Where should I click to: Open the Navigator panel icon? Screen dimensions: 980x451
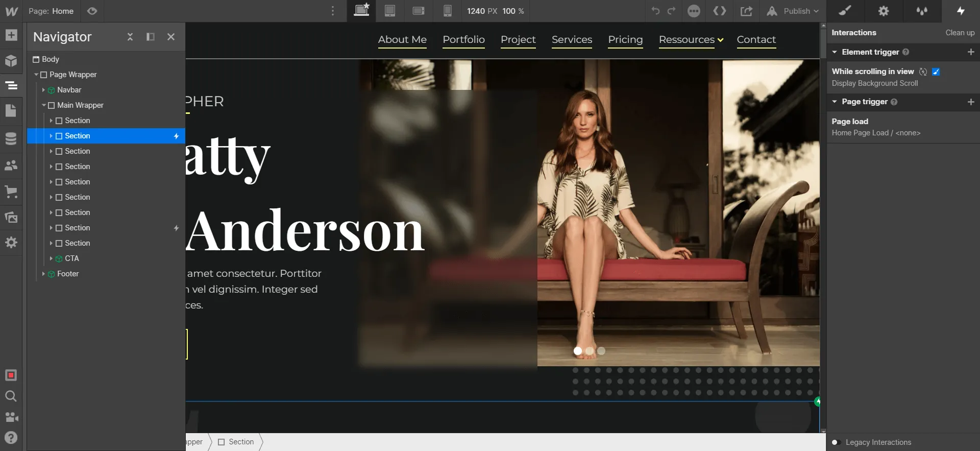pos(11,85)
